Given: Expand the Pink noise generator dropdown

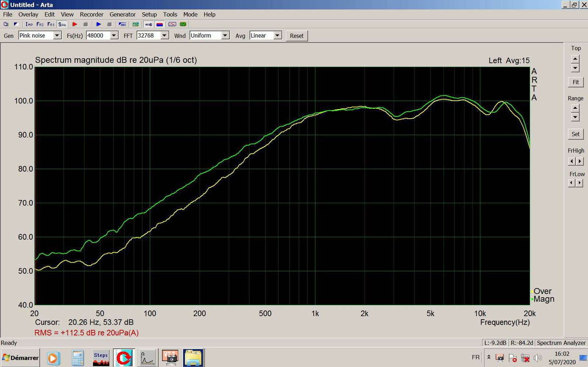Looking at the screenshot, I should (x=57, y=35).
